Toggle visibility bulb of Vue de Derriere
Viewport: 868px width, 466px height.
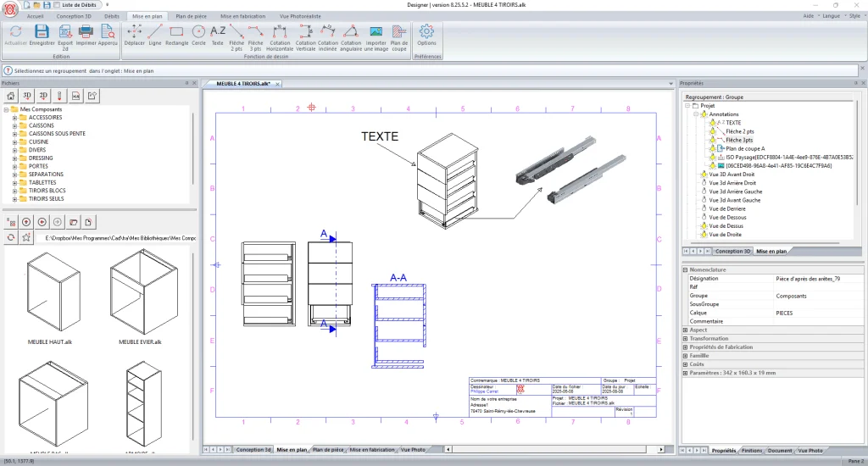coord(704,208)
